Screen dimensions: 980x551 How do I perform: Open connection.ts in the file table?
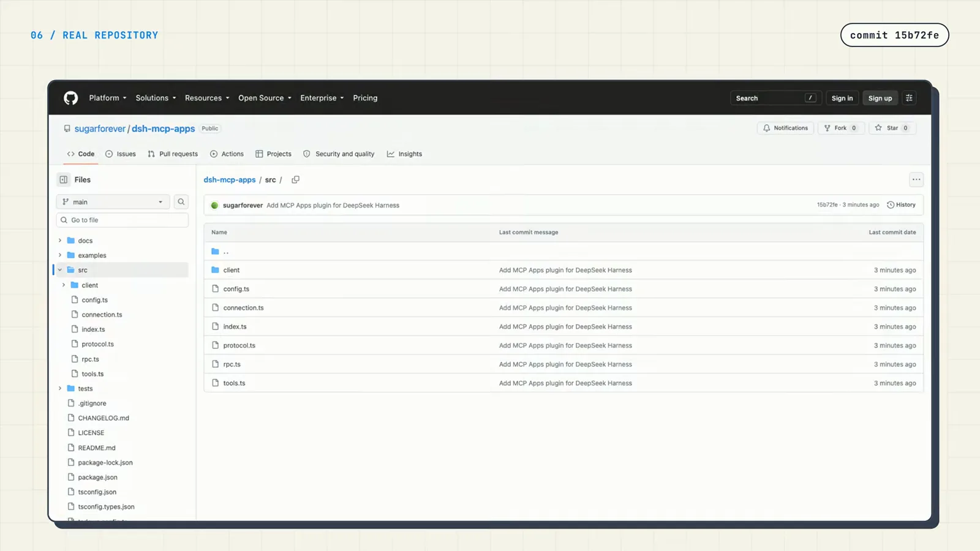(x=243, y=308)
